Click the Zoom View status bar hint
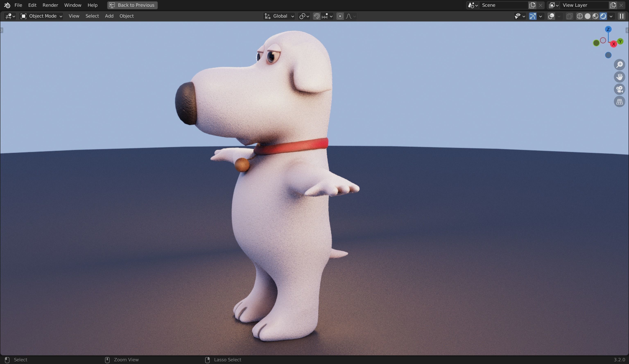This screenshot has height=364, width=629. point(126,360)
